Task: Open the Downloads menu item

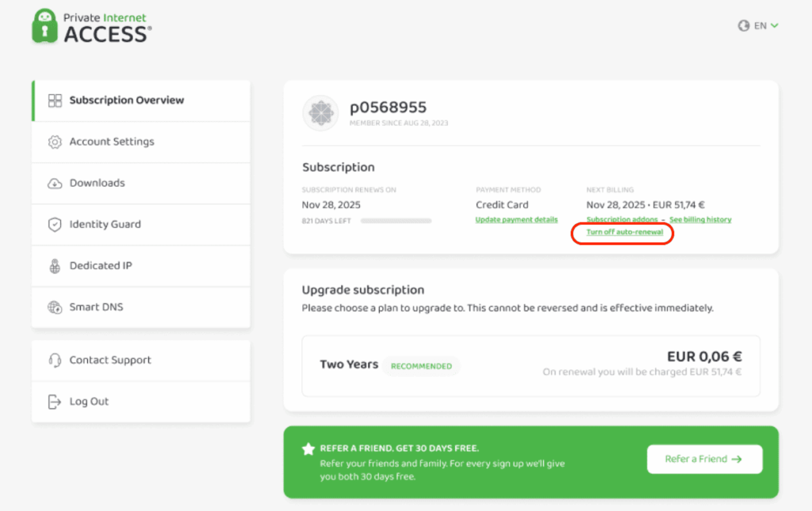Action: [97, 183]
